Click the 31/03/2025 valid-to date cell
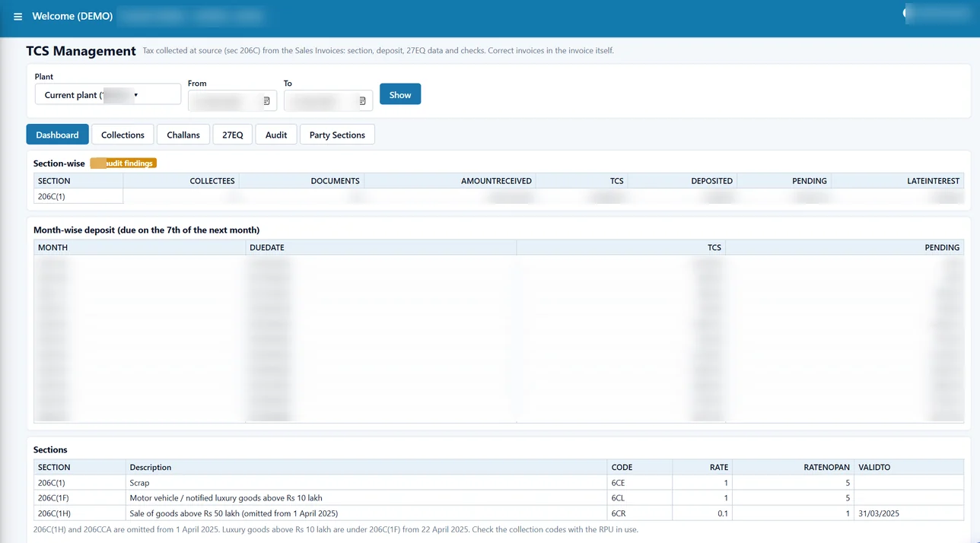This screenshot has height=543, width=980. point(908,513)
